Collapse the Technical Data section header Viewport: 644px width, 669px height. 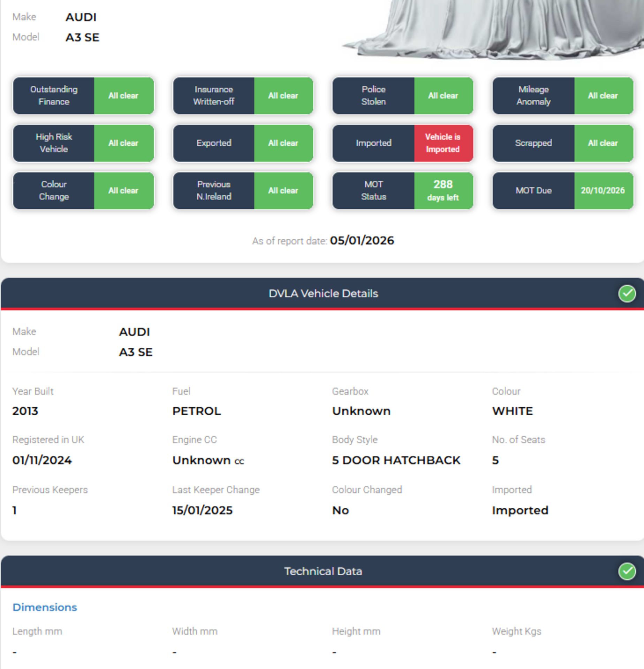[x=323, y=571]
